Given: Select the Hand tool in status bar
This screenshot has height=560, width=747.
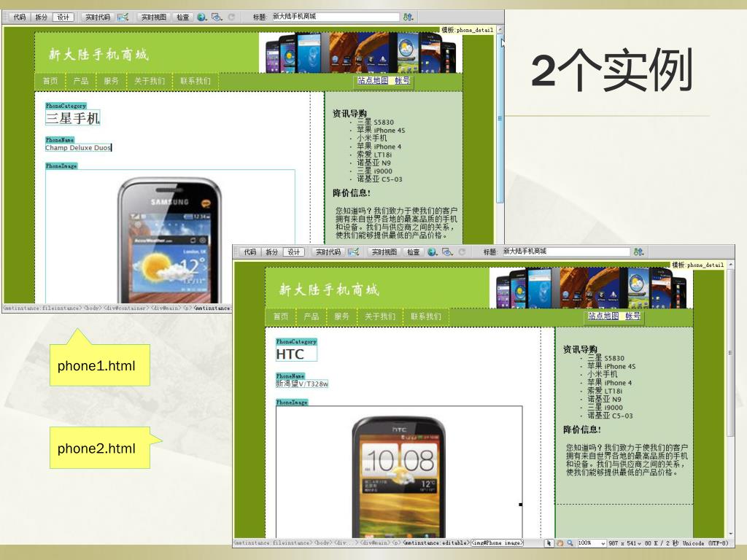Looking at the screenshot, I should [560, 542].
